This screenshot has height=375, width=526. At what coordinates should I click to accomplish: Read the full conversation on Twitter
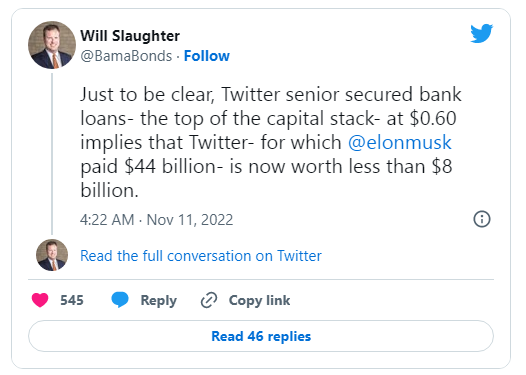click(x=201, y=256)
